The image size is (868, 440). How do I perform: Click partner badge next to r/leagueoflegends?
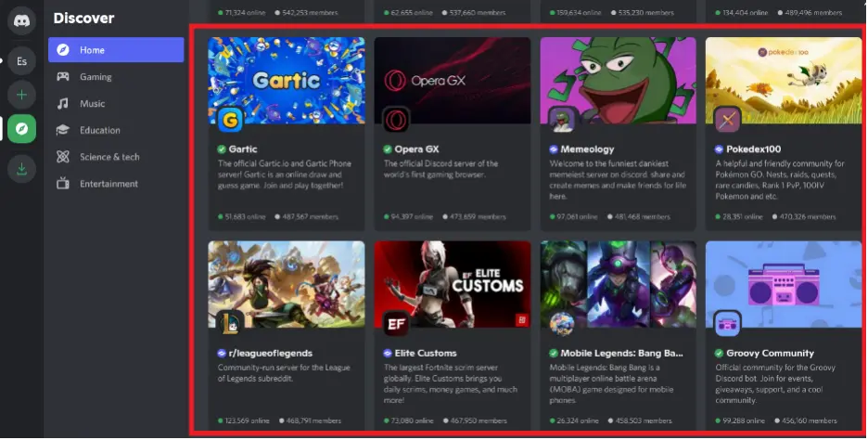222,353
